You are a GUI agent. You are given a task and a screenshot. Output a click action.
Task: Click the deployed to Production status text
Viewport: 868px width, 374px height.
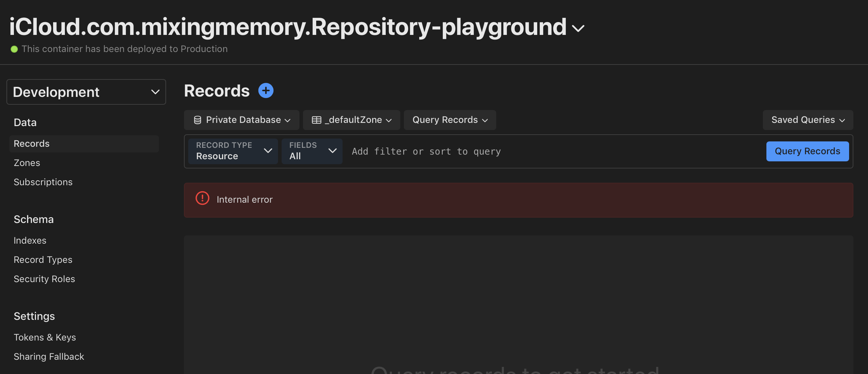point(125,49)
